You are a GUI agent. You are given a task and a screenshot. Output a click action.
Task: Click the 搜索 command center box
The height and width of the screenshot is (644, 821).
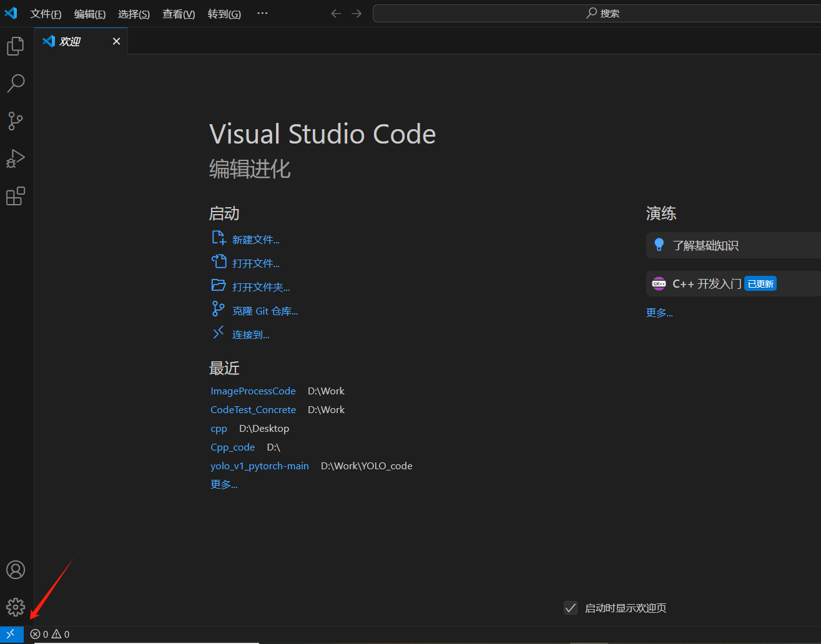pyautogui.click(x=597, y=13)
